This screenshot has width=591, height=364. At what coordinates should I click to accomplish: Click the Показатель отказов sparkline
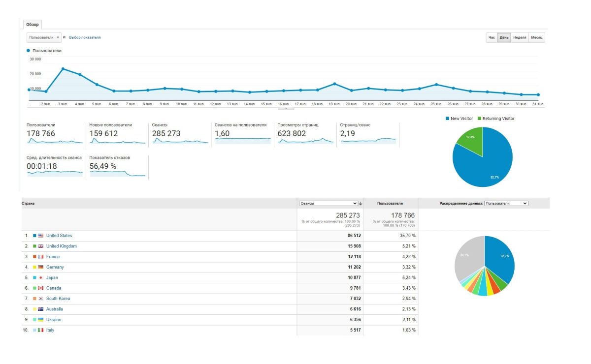(x=117, y=173)
